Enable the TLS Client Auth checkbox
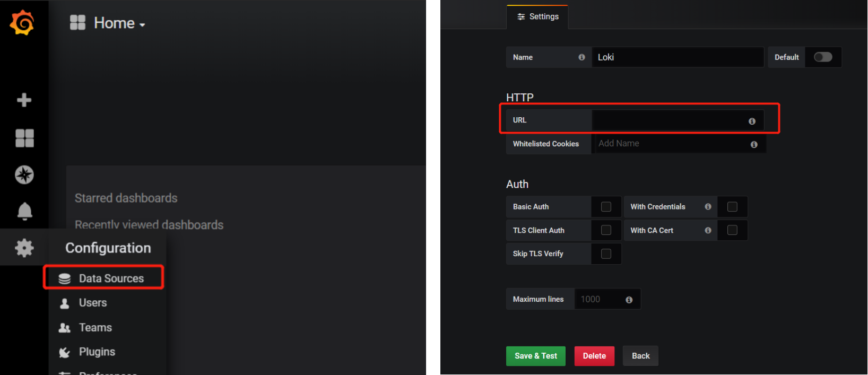 click(606, 230)
